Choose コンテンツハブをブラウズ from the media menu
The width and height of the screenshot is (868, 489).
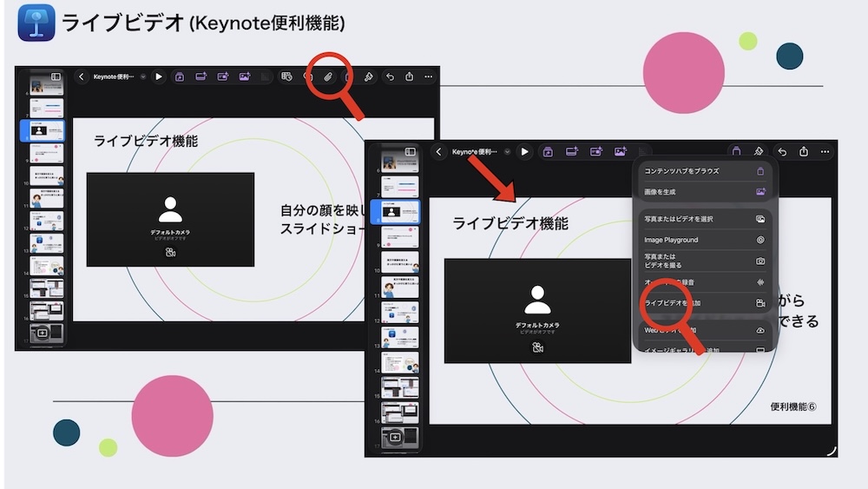tap(704, 171)
